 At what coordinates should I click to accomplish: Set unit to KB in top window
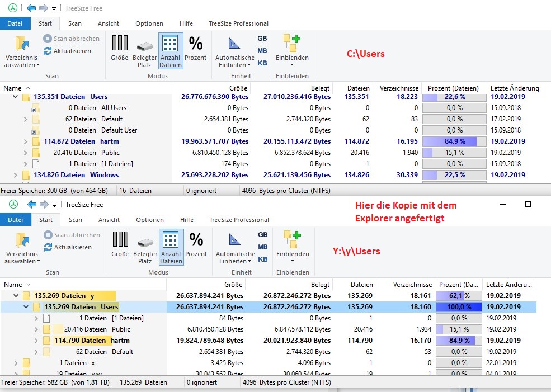(262, 63)
